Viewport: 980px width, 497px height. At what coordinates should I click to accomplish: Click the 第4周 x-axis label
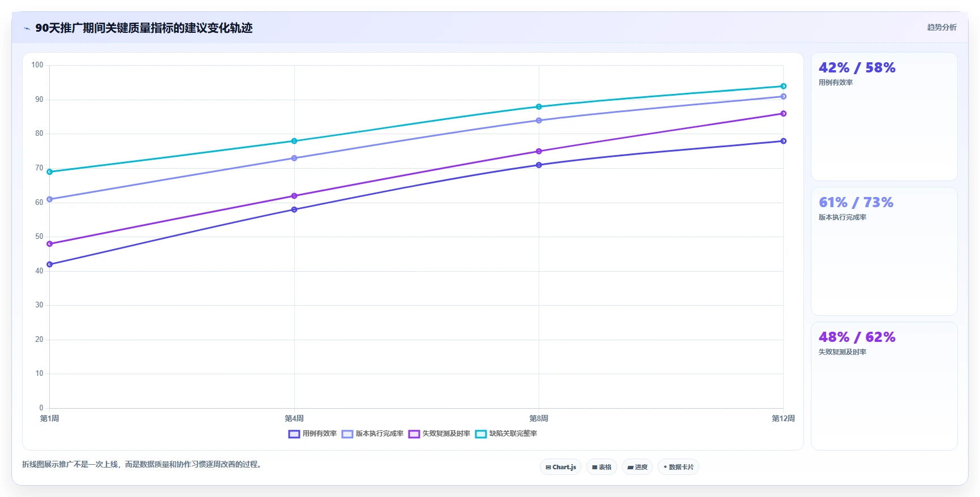pos(294,418)
